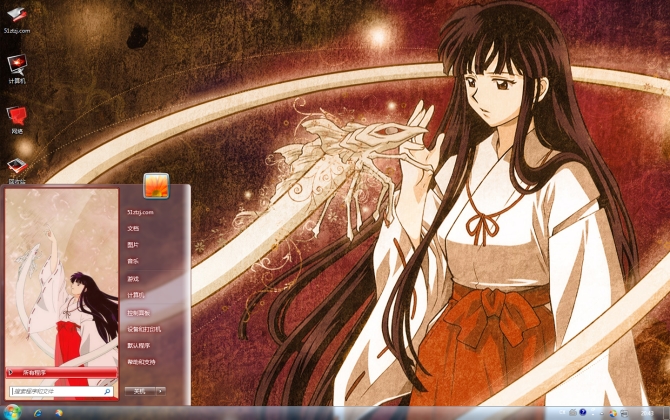Viewport: 670px width, 420px height.
Task: Open 51ztzj.com user folder in Start menu
Action: pyautogui.click(x=141, y=212)
